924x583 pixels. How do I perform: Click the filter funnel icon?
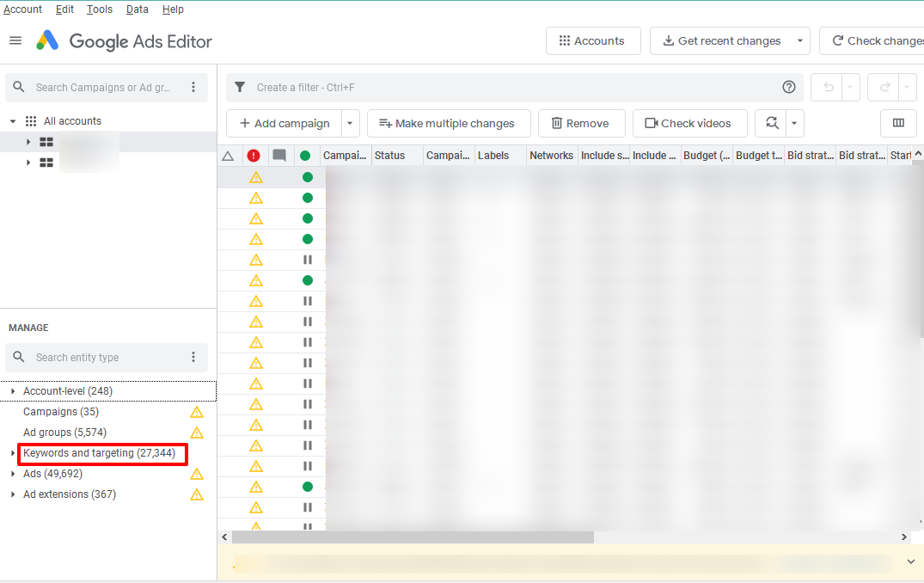pos(240,87)
